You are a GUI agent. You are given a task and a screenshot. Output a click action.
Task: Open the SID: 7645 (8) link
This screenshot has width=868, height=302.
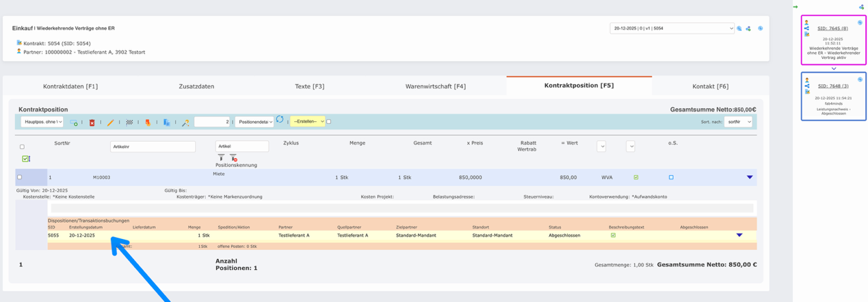[832, 28]
